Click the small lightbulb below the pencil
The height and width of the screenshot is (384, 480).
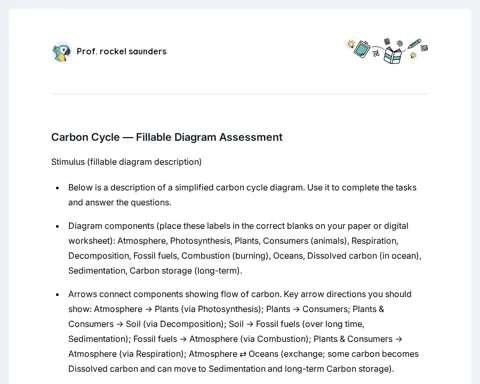tap(413, 55)
